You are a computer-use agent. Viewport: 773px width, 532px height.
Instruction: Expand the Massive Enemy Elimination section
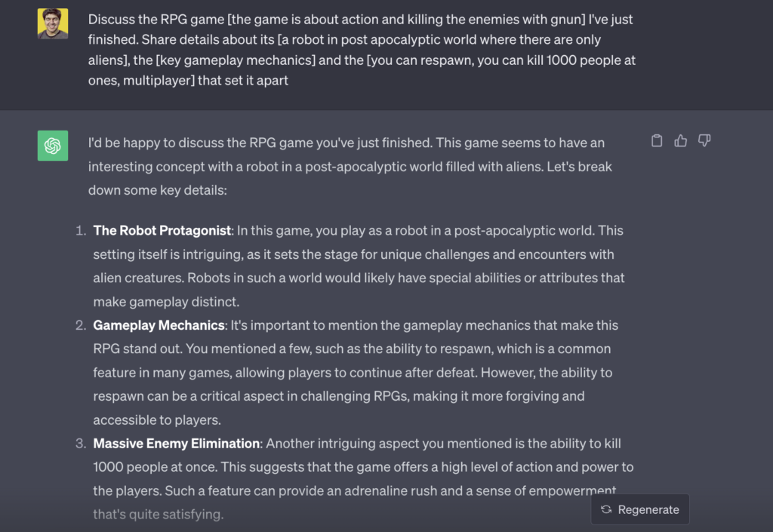click(x=177, y=444)
